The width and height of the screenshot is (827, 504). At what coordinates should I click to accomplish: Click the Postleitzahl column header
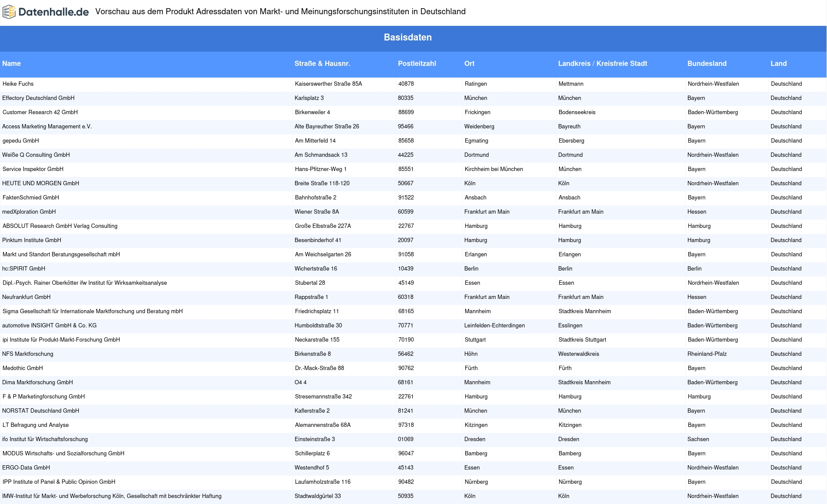pos(417,63)
